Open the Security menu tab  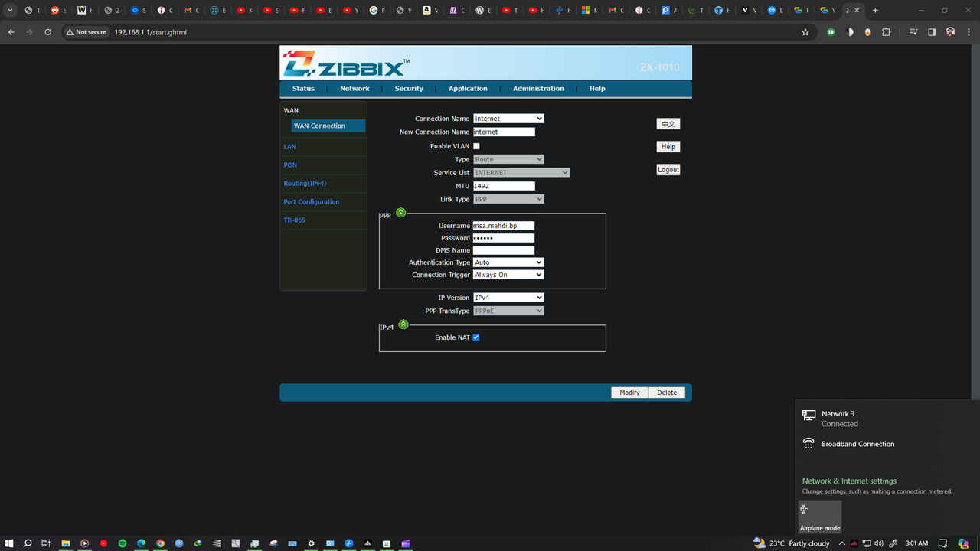point(409,89)
